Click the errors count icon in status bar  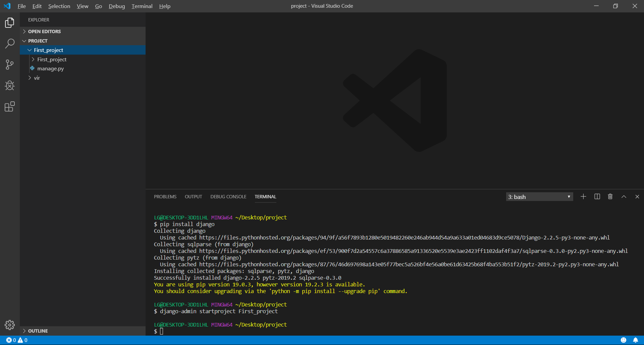coord(9,340)
